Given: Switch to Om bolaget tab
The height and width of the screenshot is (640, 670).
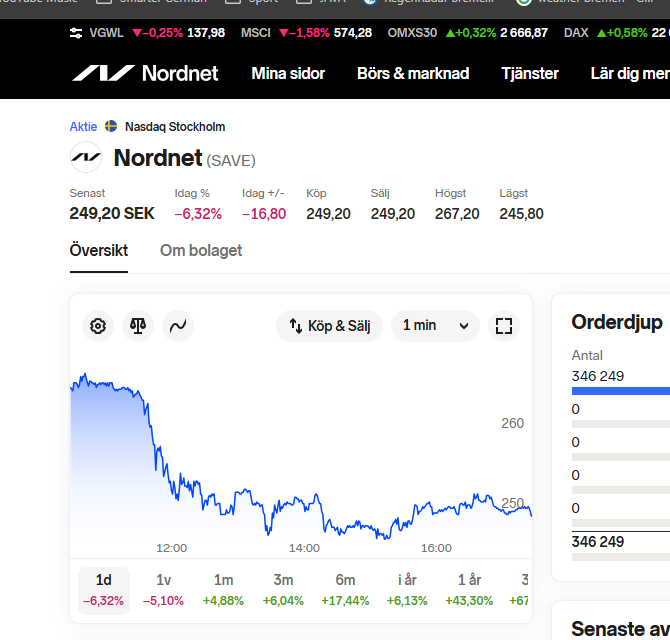Looking at the screenshot, I should point(201,251).
